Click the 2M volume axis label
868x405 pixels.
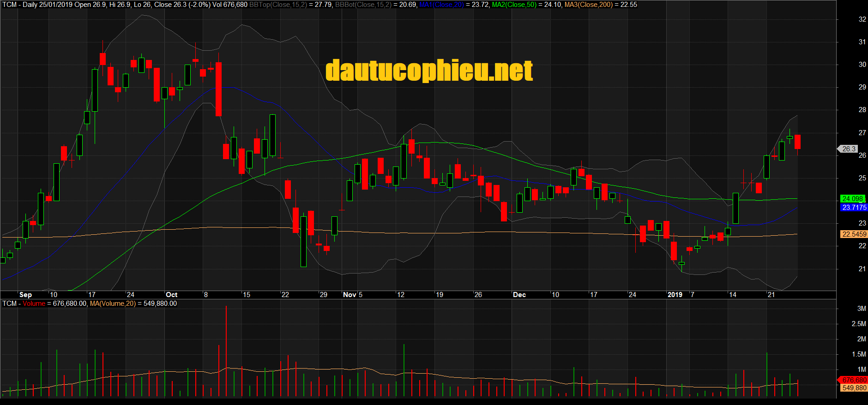click(x=862, y=339)
